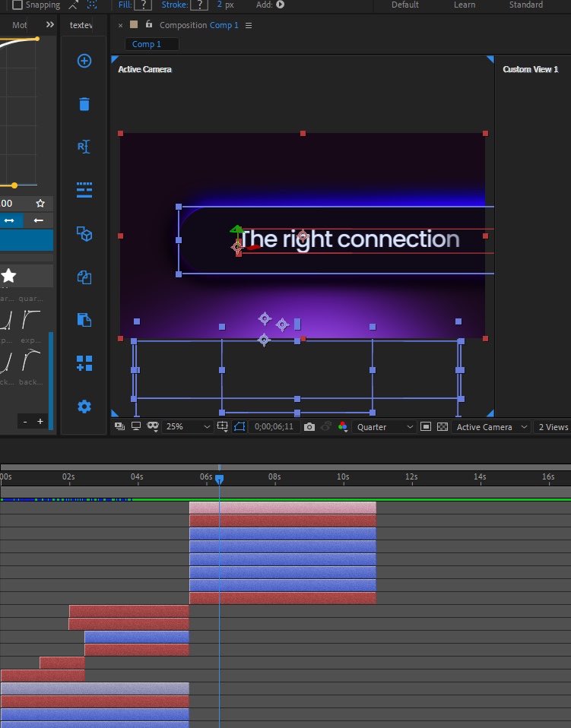The height and width of the screenshot is (728, 571).
Task: Click the plus zoom button under presets
Action: 40,422
